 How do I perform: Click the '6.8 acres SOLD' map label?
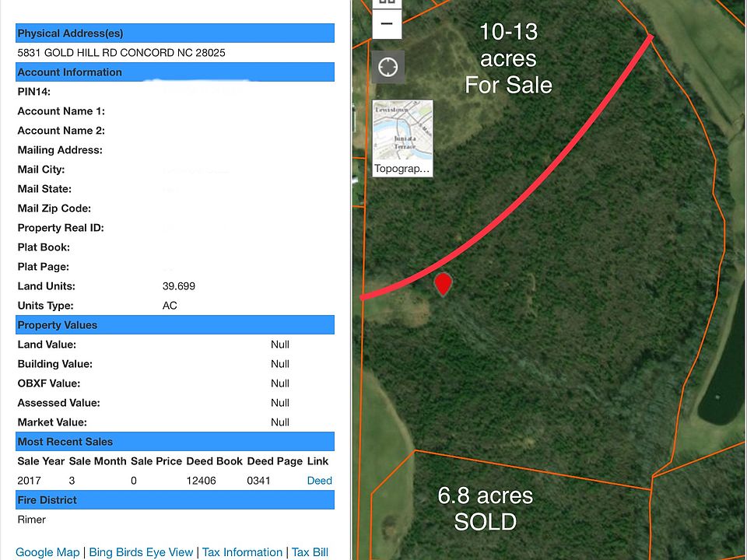485,508
